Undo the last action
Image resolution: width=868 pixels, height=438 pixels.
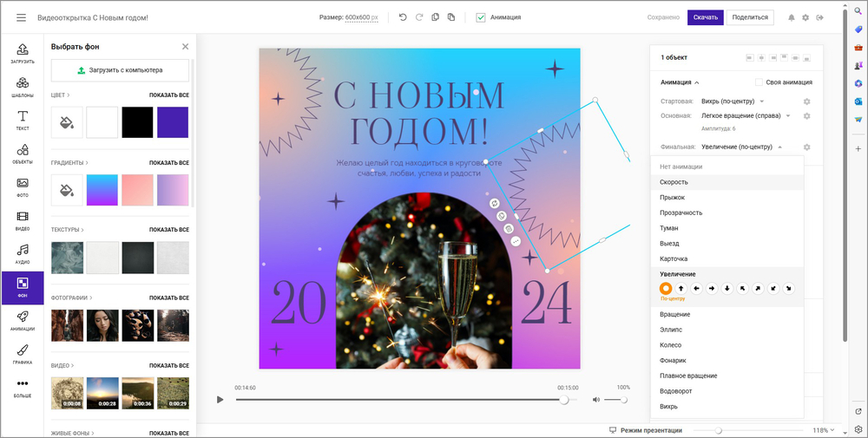coord(403,17)
